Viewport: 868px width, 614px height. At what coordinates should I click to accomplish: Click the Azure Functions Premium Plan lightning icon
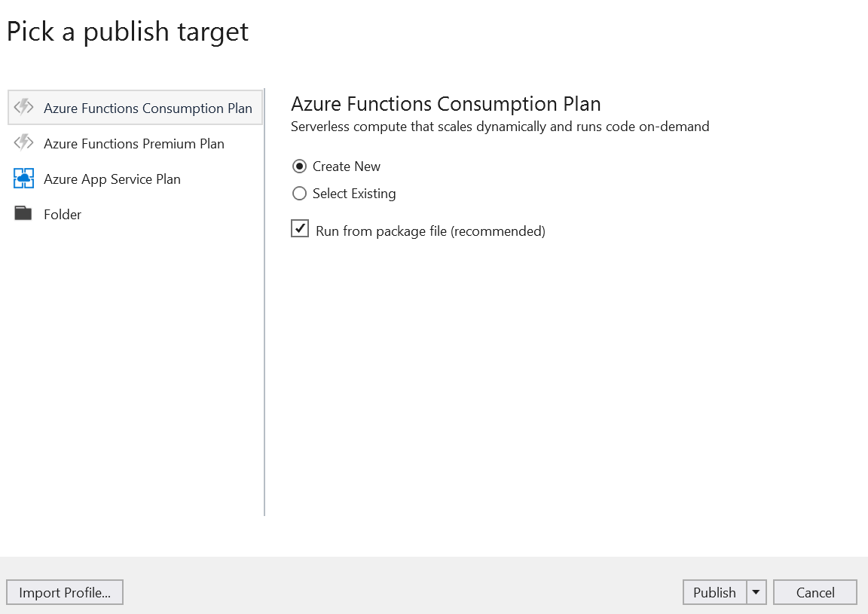point(24,142)
